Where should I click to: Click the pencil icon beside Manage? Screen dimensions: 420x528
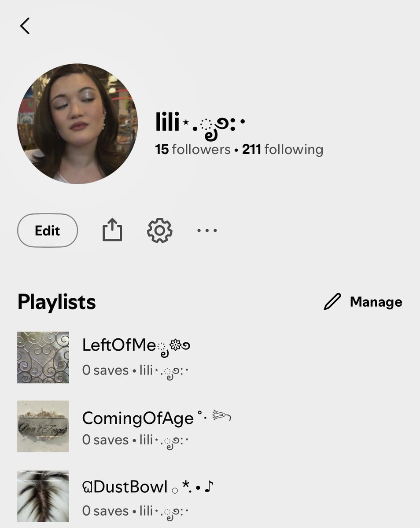coord(332,302)
